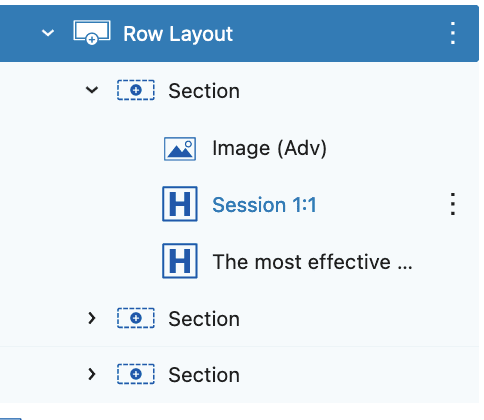Click the second Section's dashed icon
The height and width of the screenshot is (420, 484).
(136, 318)
